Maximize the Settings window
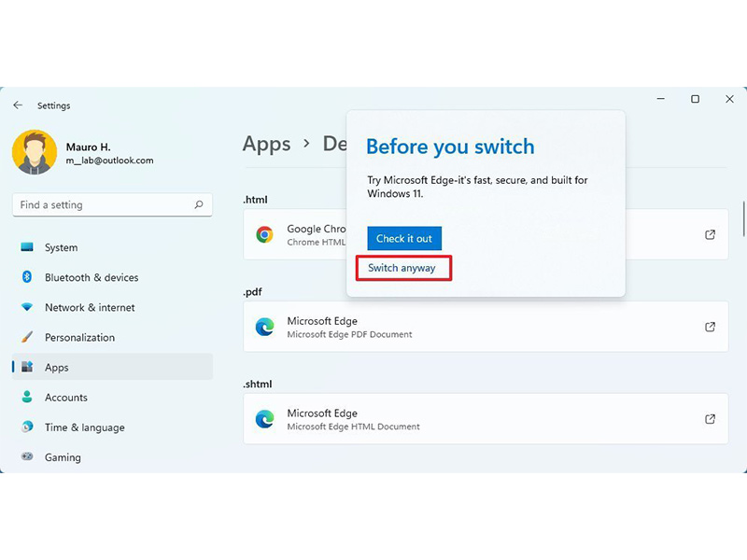 tap(695, 99)
